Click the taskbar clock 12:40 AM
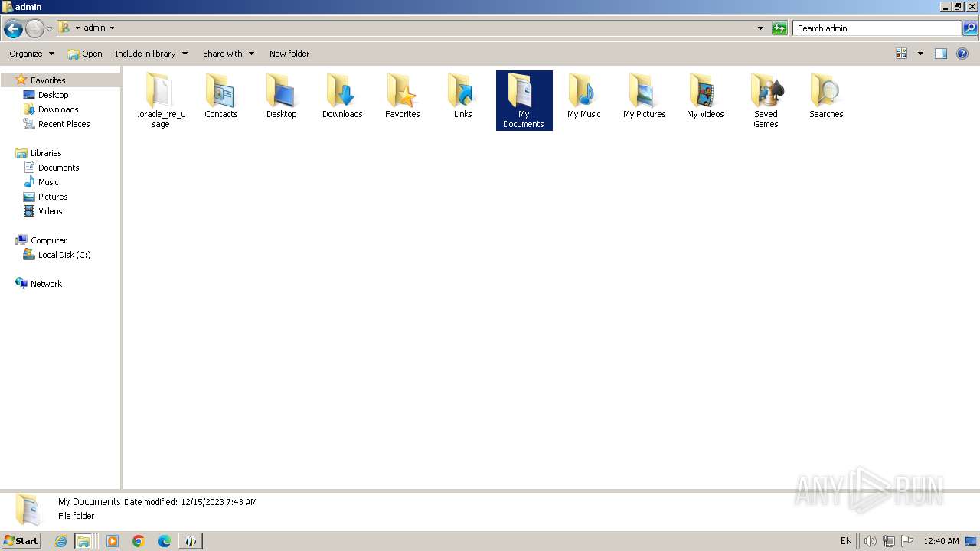The image size is (980, 551). click(x=941, y=541)
